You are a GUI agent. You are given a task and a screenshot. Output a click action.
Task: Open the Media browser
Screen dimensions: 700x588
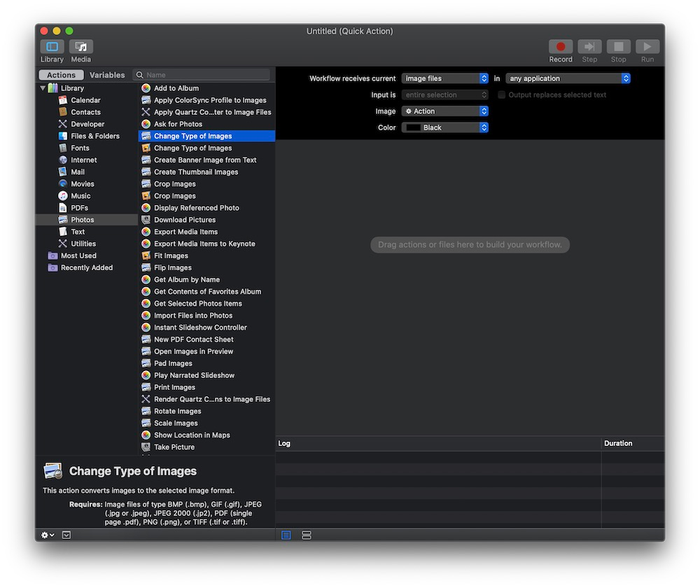pos(80,47)
